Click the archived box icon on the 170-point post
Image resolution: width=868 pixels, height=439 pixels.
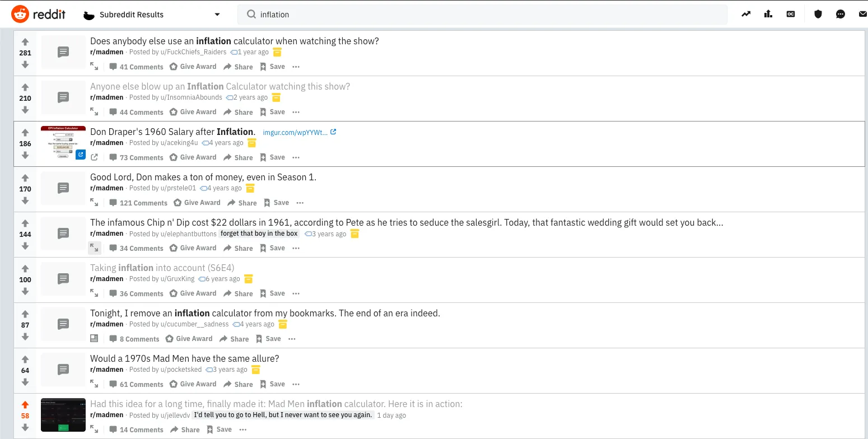tap(250, 188)
